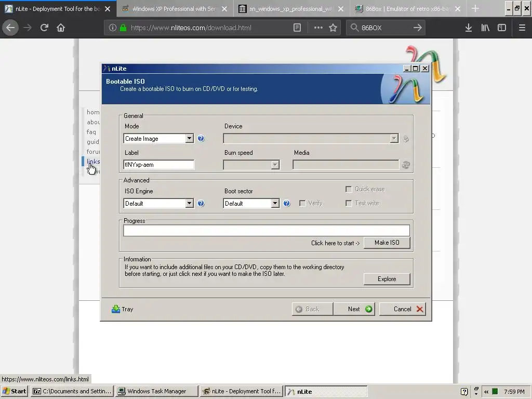Click the 86BOX search field
The width and height of the screenshot is (532, 399).
[385, 28]
